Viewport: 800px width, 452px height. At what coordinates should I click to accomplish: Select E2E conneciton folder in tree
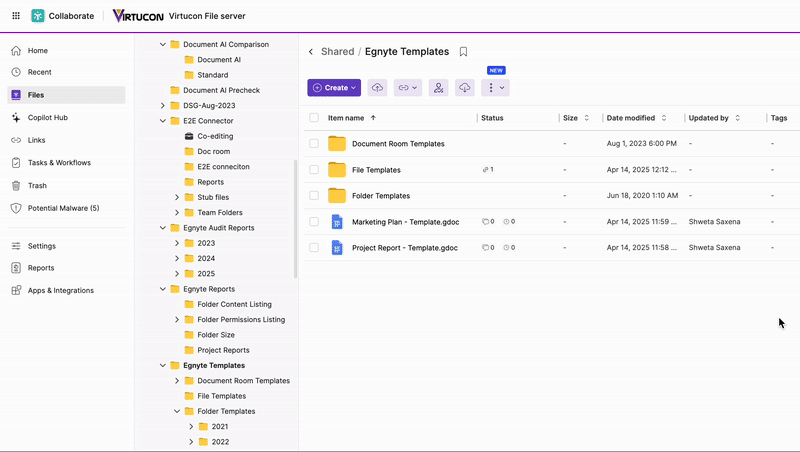[223, 167]
